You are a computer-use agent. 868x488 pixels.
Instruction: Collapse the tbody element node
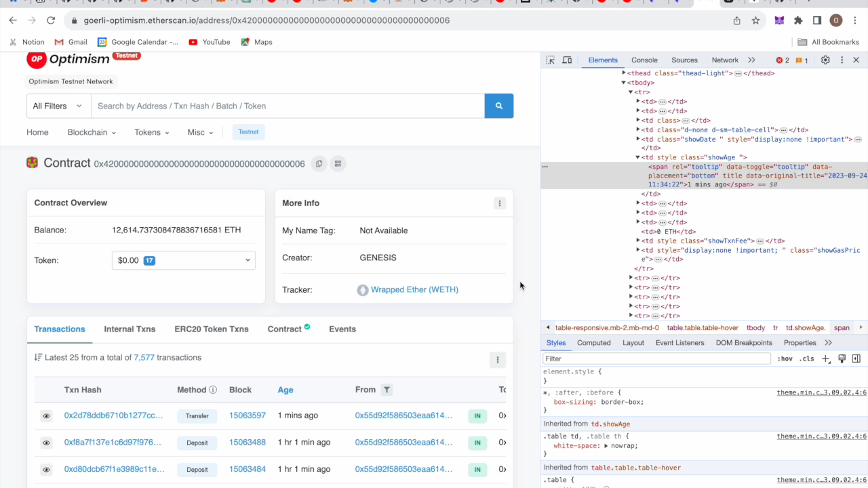[624, 83]
